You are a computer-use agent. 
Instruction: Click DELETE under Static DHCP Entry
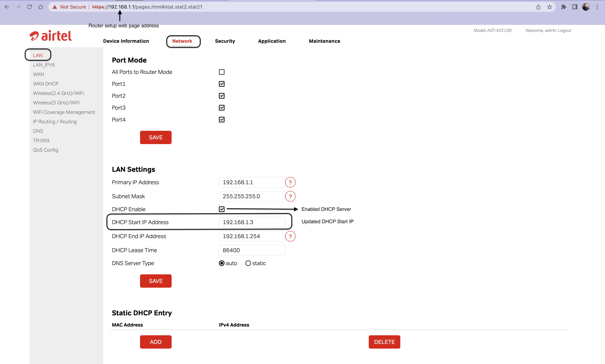coord(384,342)
